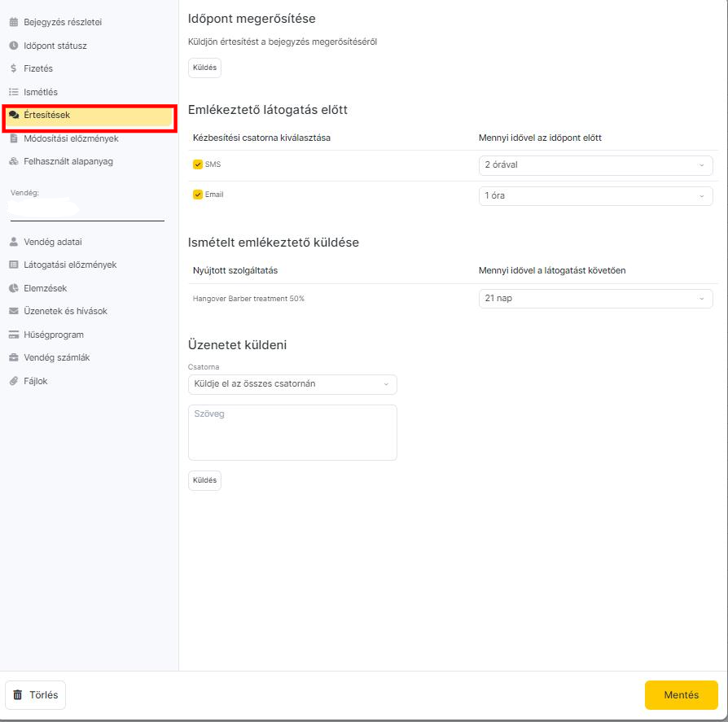Image resolution: width=728 pixels, height=722 pixels.
Task: Click the person icon beside Vendég adatai
Action: click(14, 242)
